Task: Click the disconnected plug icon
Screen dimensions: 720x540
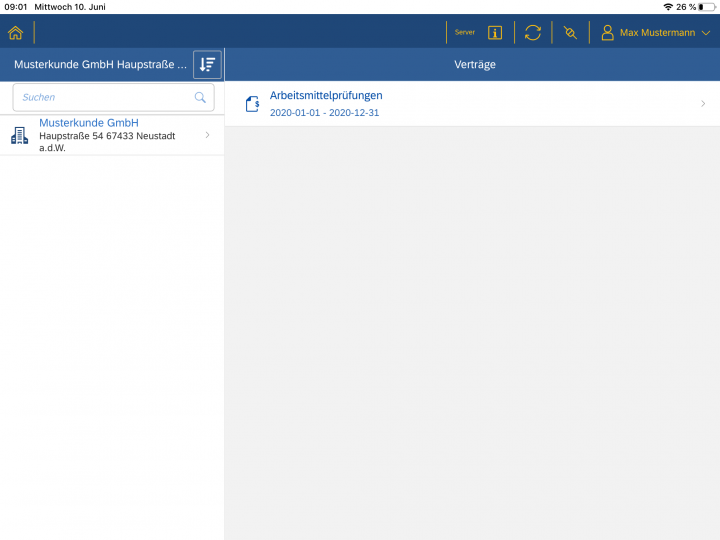Action: [570, 32]
